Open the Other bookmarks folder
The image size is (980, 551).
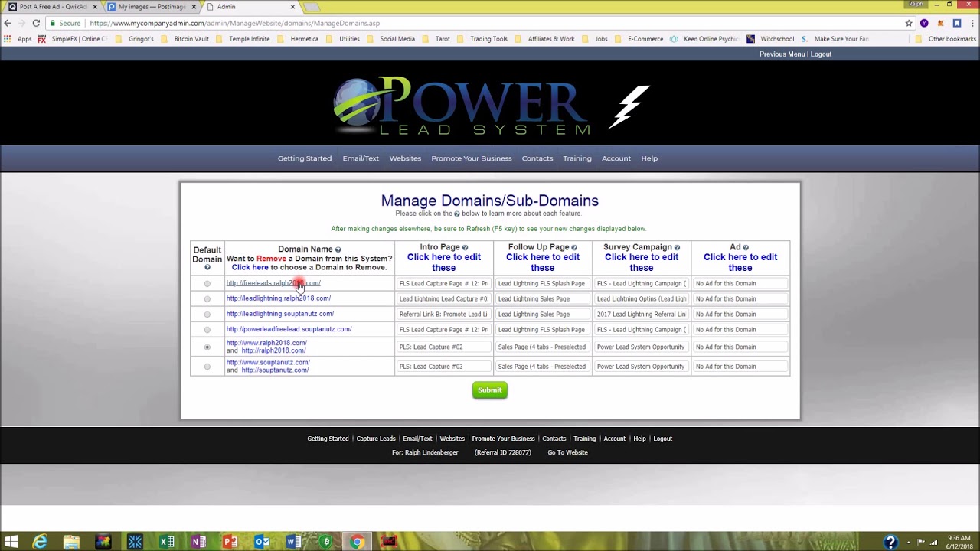(x=946, y=39)
